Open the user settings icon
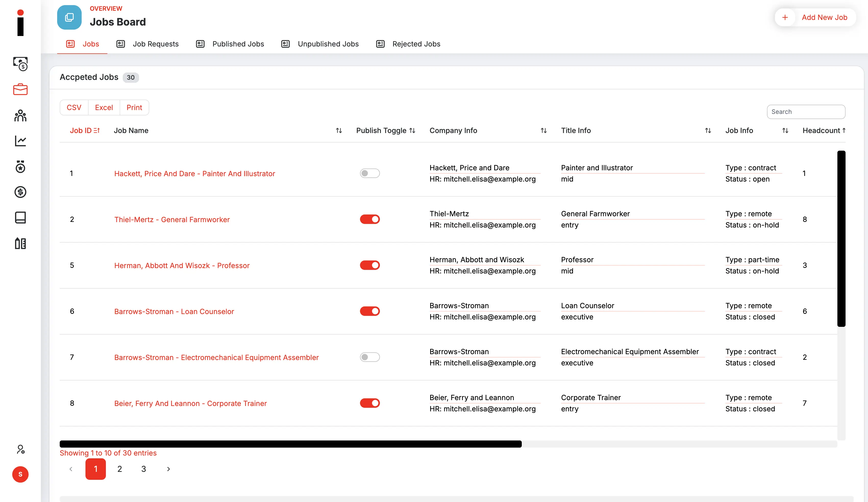The height and width of the screenshot is (502, 868). [20, 449]
